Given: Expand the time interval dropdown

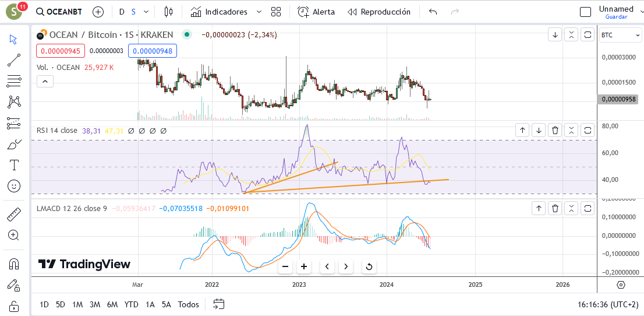Looking at the screenshot, I should pyautogui.click(x=146, y=12).
